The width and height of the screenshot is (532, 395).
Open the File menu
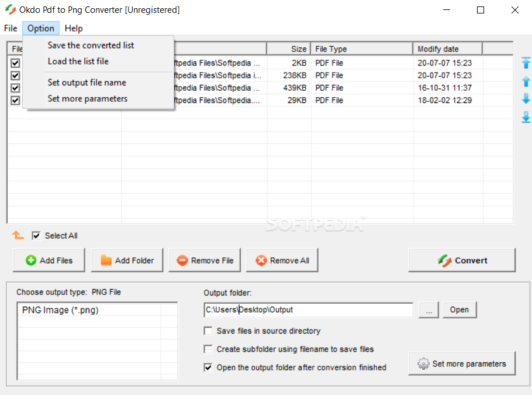tap(11, 28)
